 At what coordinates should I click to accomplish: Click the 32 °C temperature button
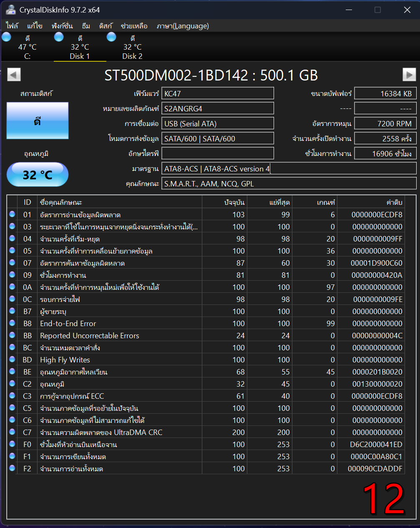(38, 174)
